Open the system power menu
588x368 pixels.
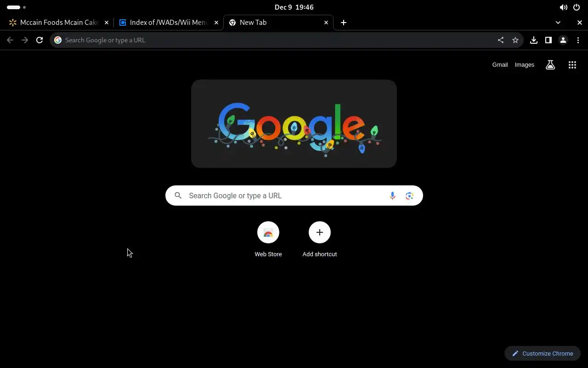click(577, 7)
